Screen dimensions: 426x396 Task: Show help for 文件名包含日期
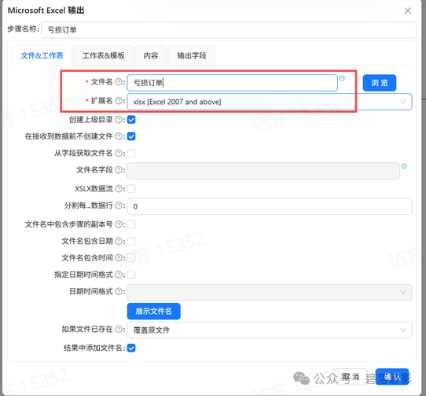point(119,241)
